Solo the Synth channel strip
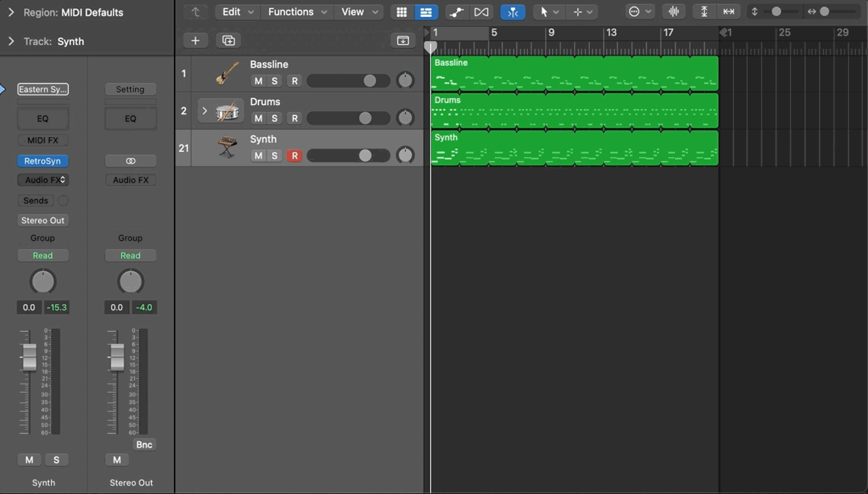868x494 pixels. point(56,460)
